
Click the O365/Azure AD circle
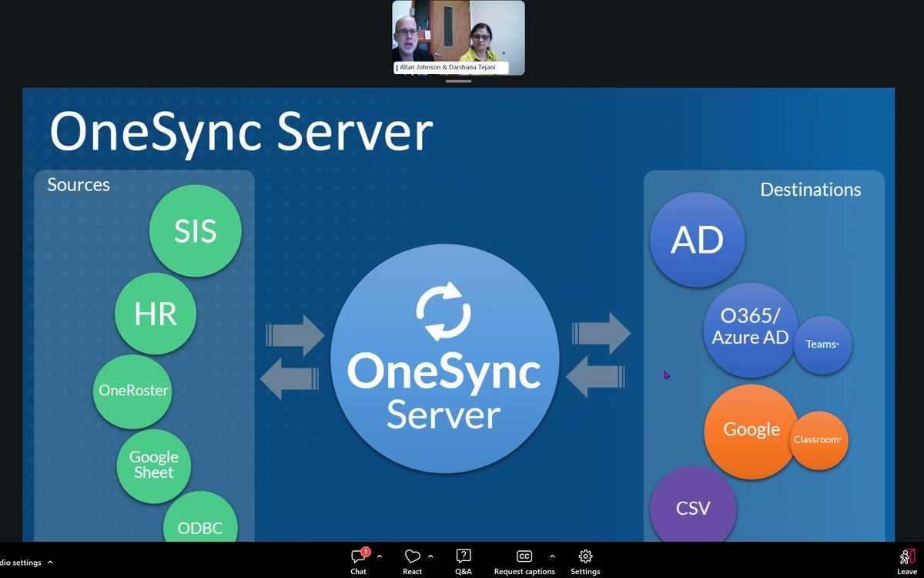click(751, 330)
